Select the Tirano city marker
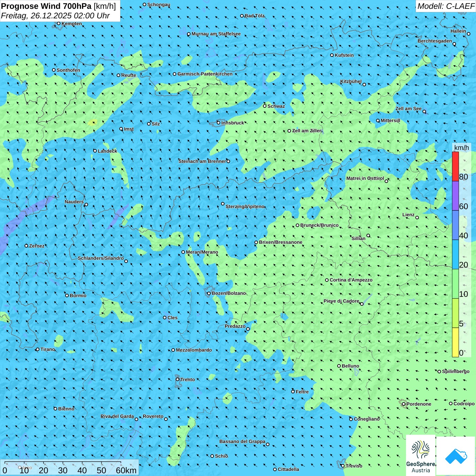The height and width of the screenshot is (476, 476). tap(38, 349)
